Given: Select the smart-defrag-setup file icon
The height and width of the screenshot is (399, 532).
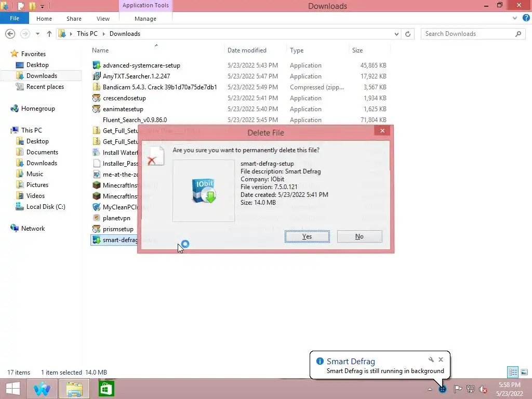Looking at the screenshot, I should point(97,240).
